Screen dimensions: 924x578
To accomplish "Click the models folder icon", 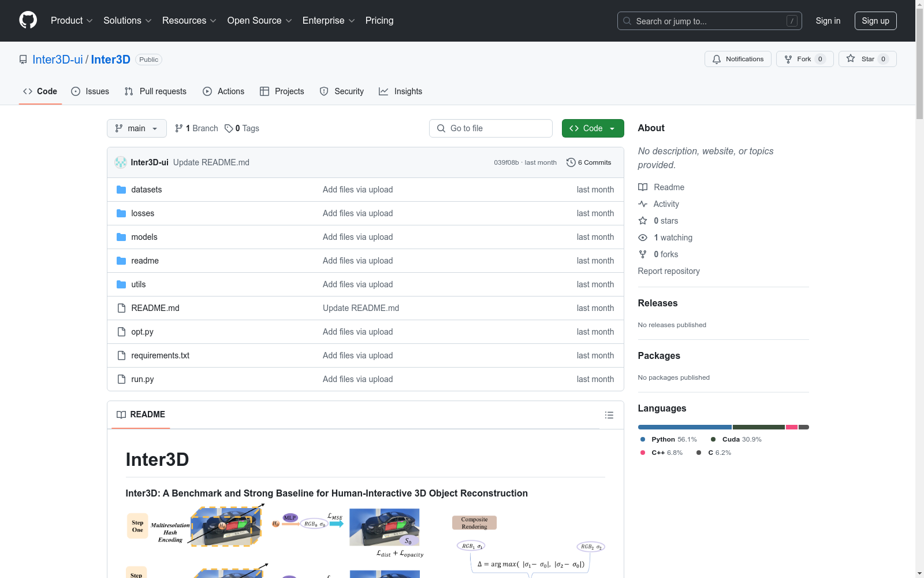I will [x=121, y=237].
